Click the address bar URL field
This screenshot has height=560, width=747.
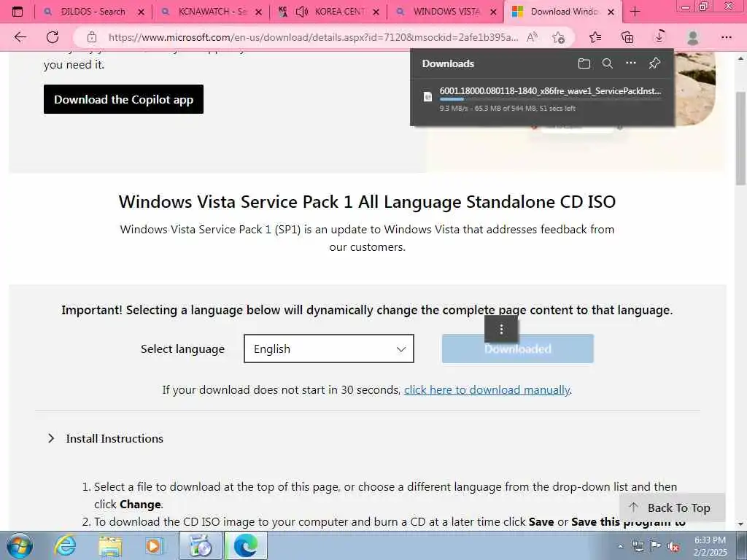(313, 37)
